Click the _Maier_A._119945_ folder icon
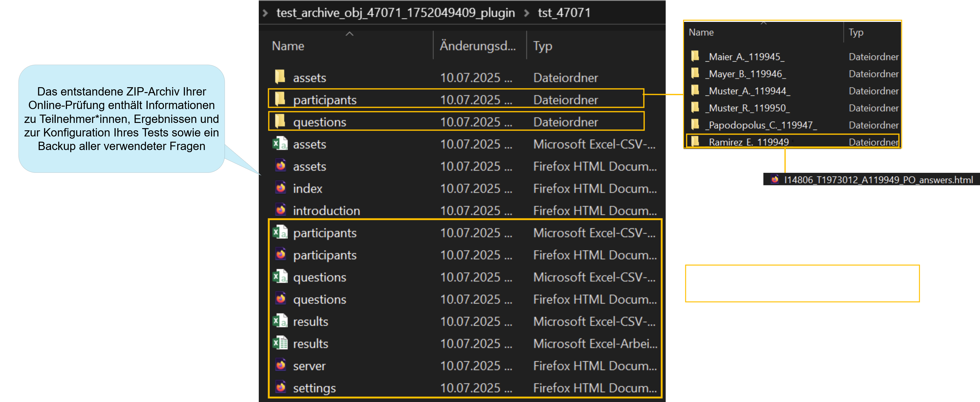Screen dimensions: 980x402 tap(695, 56)
